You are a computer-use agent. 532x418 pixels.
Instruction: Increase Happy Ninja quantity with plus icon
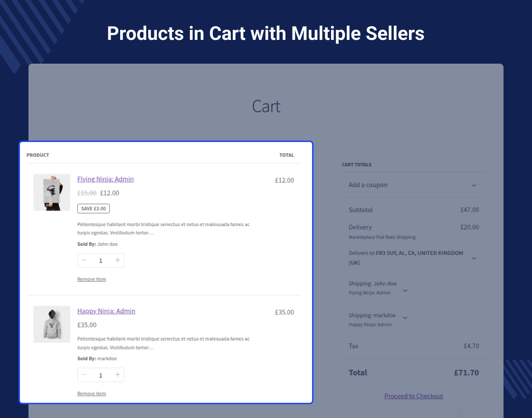pos(117,375)
